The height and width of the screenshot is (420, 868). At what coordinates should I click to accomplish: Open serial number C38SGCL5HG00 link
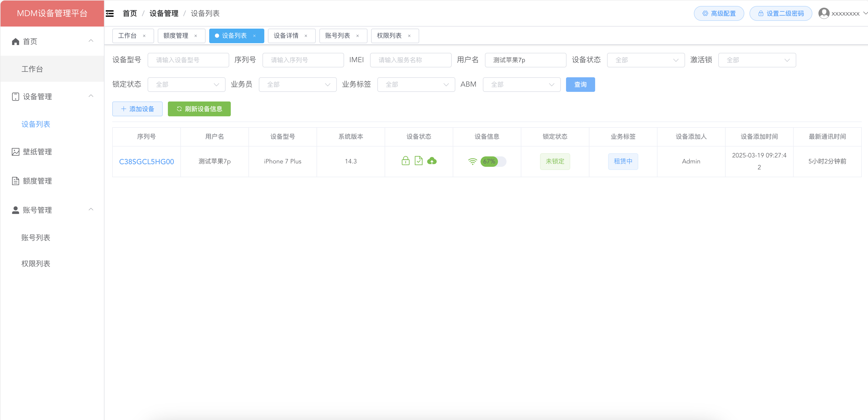[146, 162]
